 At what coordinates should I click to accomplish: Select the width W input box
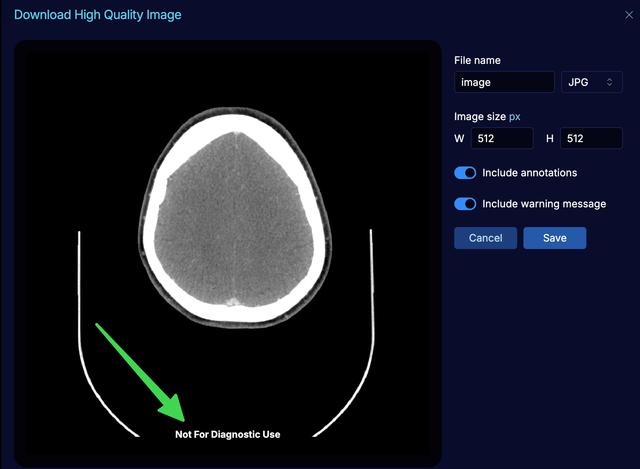pos(503,139)
